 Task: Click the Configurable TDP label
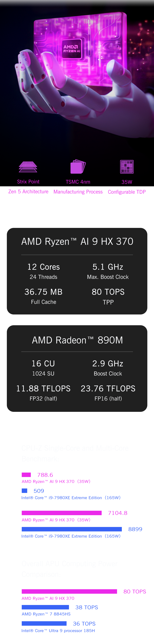pos(127,192)
